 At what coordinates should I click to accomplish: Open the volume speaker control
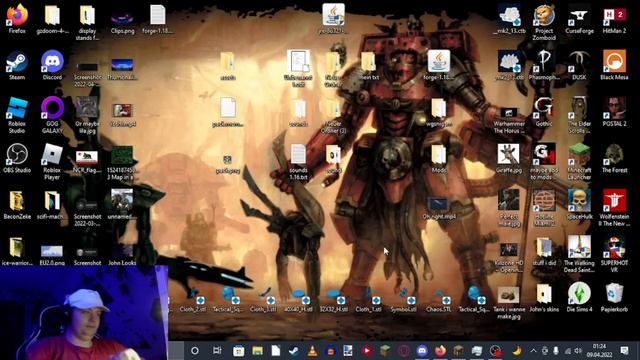(x=578, y=351)
